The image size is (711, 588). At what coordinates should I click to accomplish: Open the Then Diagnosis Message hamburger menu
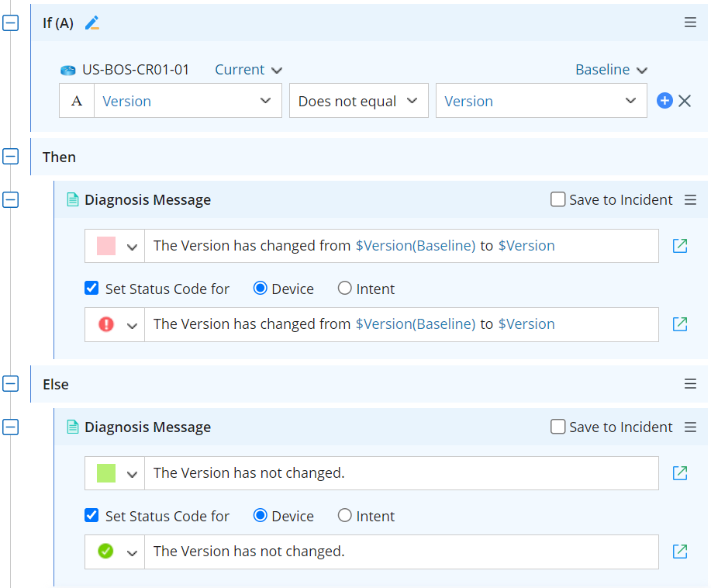point(690,200)
